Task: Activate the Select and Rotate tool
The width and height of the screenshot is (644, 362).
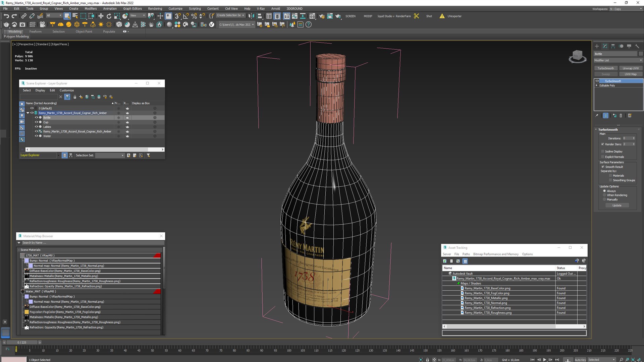Action: click(x=109, y=16)
